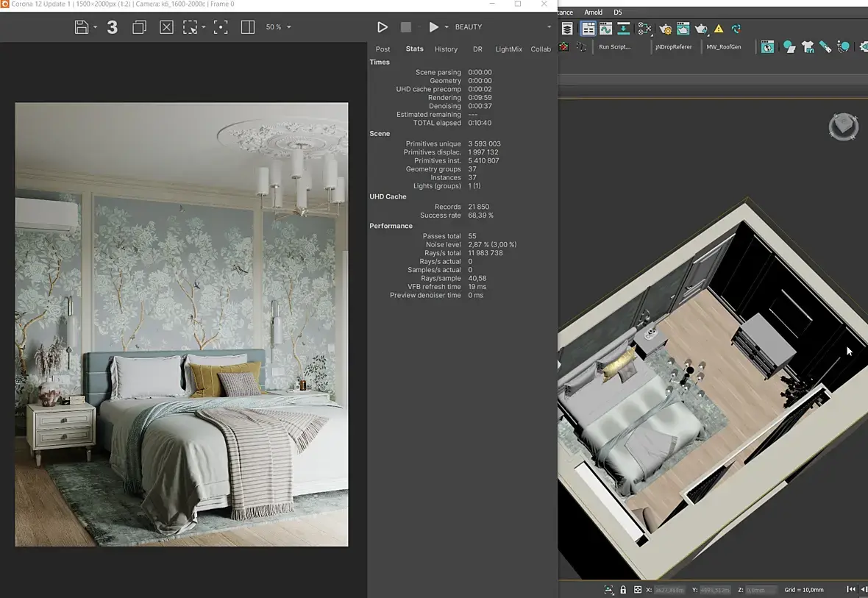Click the Render Setup teapot gear icon
The image size is (868, 598).
[666, 29]
